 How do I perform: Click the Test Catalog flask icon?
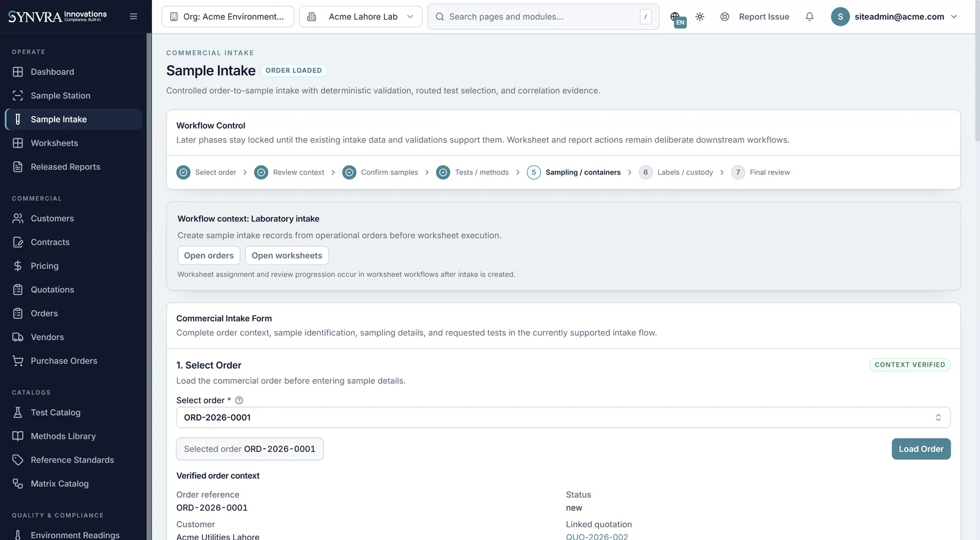click(18, 413)
